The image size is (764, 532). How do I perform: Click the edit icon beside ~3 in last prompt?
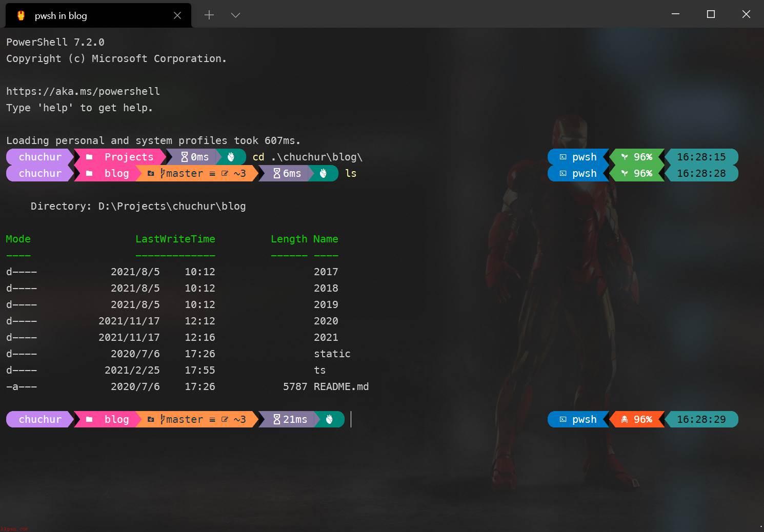(225, 419)
